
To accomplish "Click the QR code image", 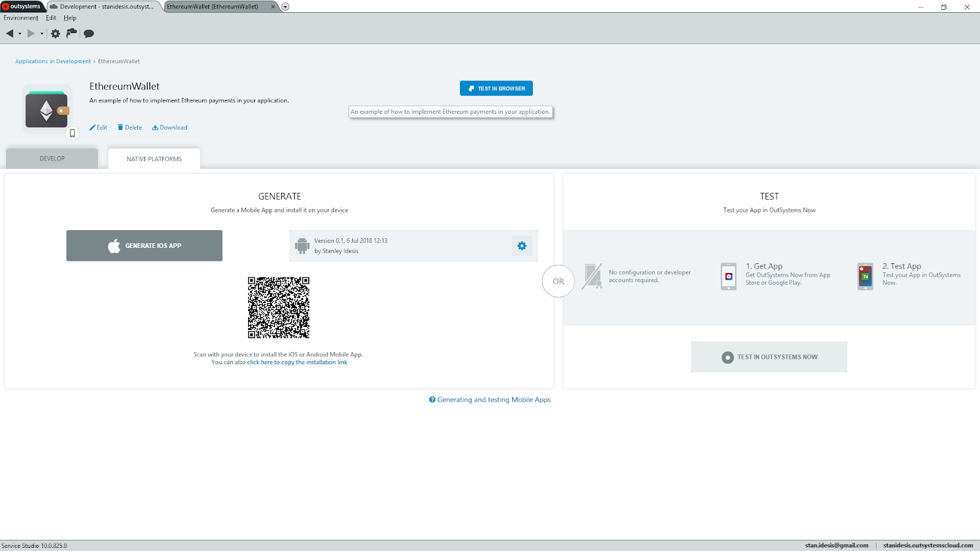I will (x=279, y=307).
